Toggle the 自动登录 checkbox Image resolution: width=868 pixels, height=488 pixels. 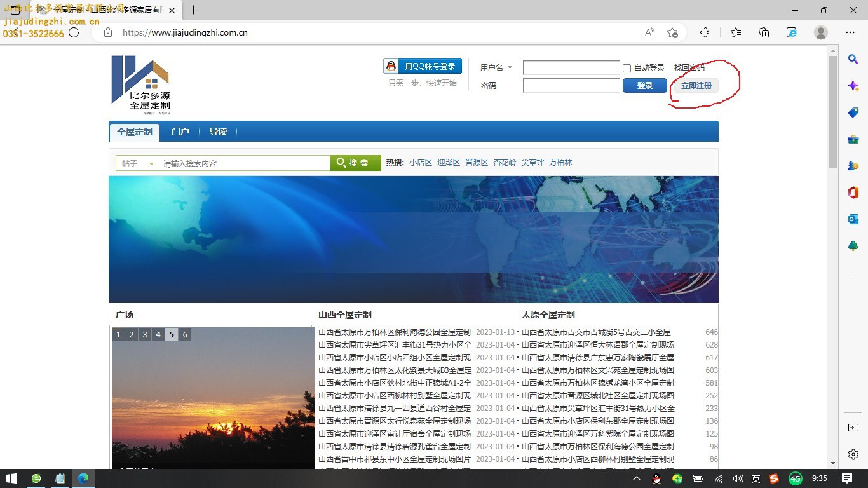627,68
